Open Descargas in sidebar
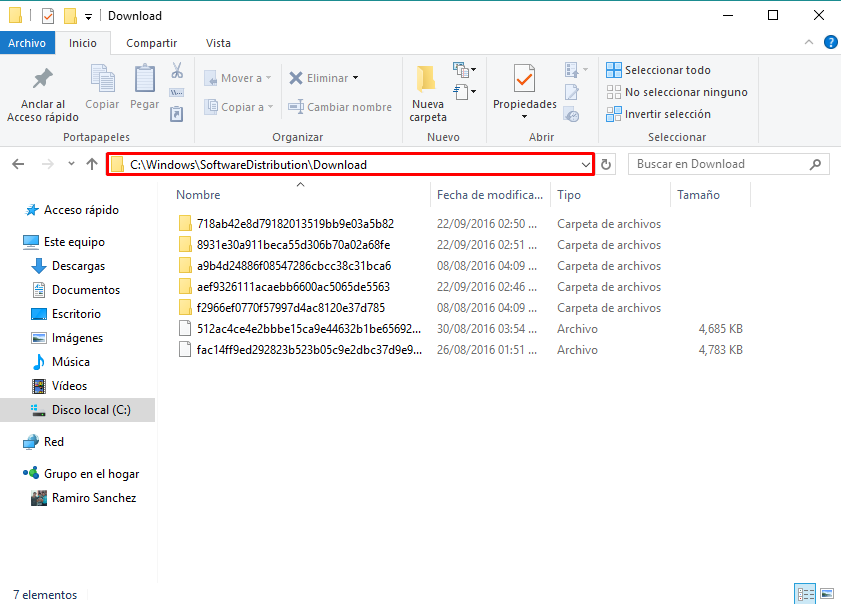Image resolution: width=841 pixels, height=604 pixels. pyautogui.click(x=78, y=266)
